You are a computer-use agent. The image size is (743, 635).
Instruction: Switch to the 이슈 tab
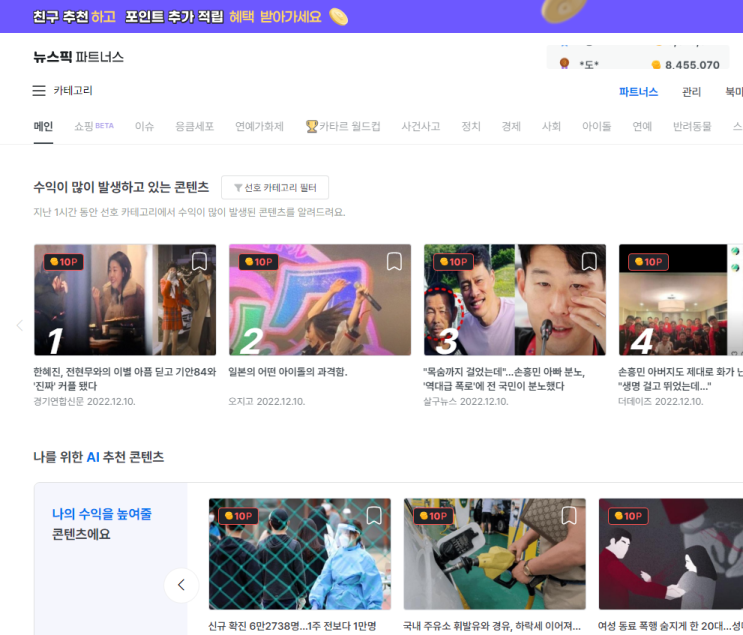(145, 127)
